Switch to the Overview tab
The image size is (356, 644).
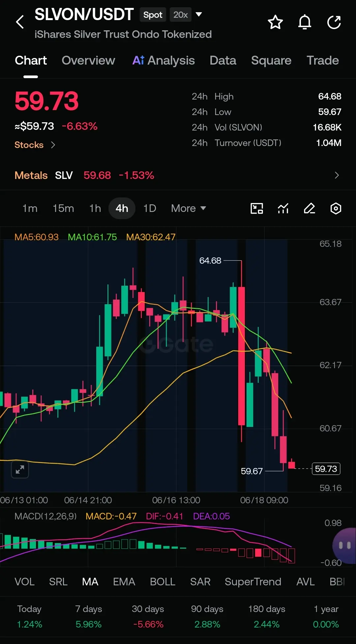pyautogui.click(x=88, y=60)
